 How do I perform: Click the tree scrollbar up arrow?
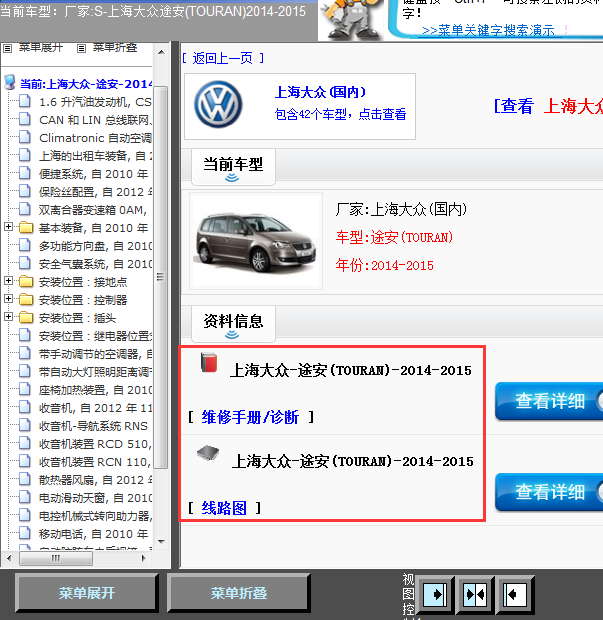161,52
